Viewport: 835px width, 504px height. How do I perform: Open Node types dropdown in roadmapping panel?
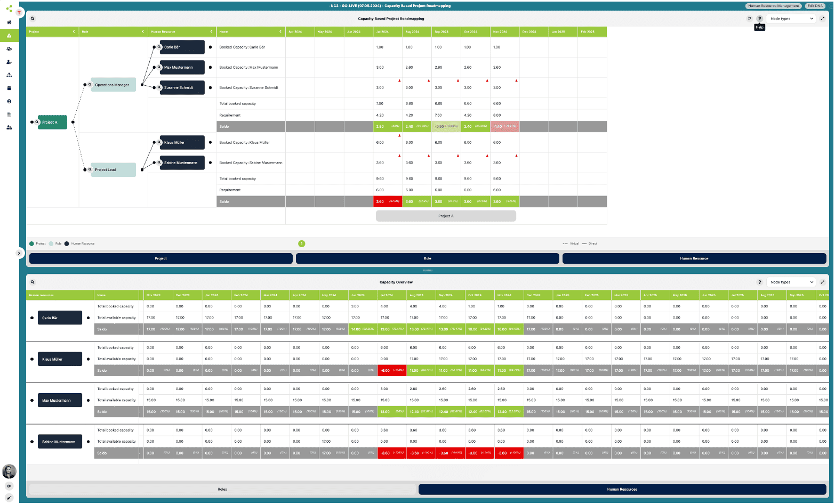(791, 19)
